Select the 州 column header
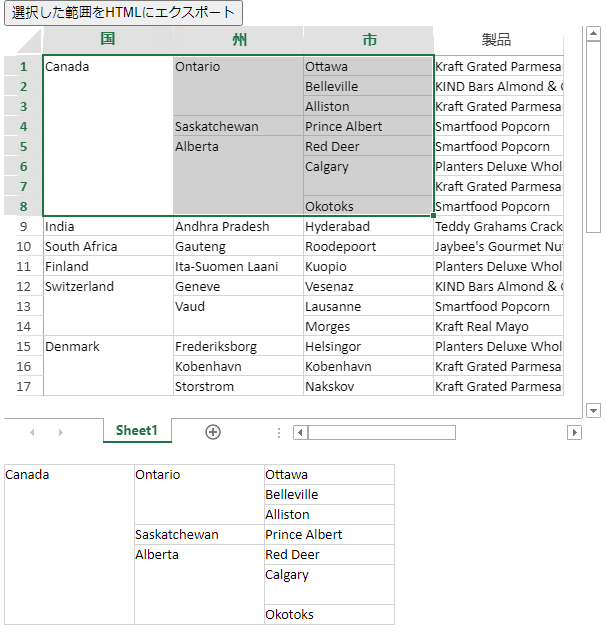This screenshot has width=606, height=632. (x=238, y=40)
